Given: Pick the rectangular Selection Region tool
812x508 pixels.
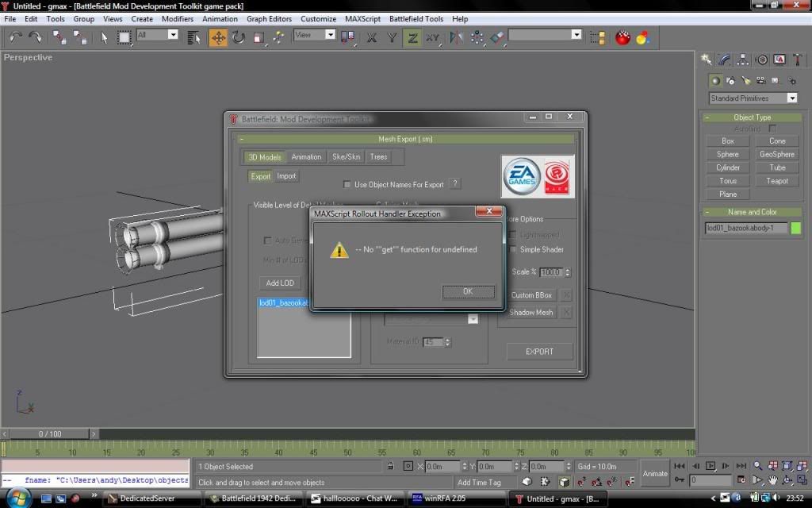Looking at the screenshot, I should pos(124,37).
